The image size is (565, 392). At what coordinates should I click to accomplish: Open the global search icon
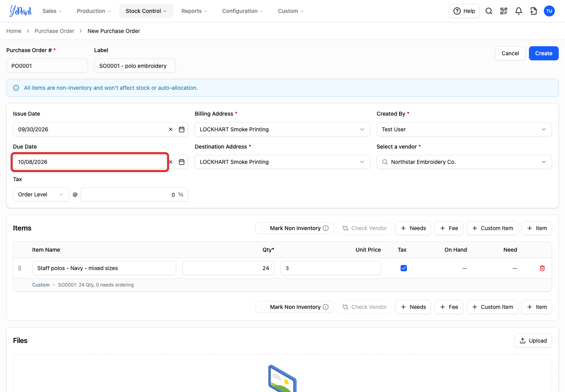pos(489,11)
